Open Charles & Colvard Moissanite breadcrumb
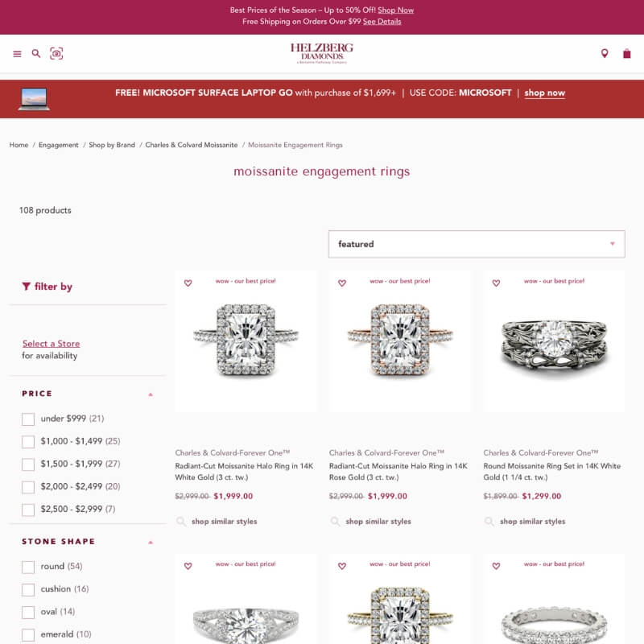 (192, 145)
